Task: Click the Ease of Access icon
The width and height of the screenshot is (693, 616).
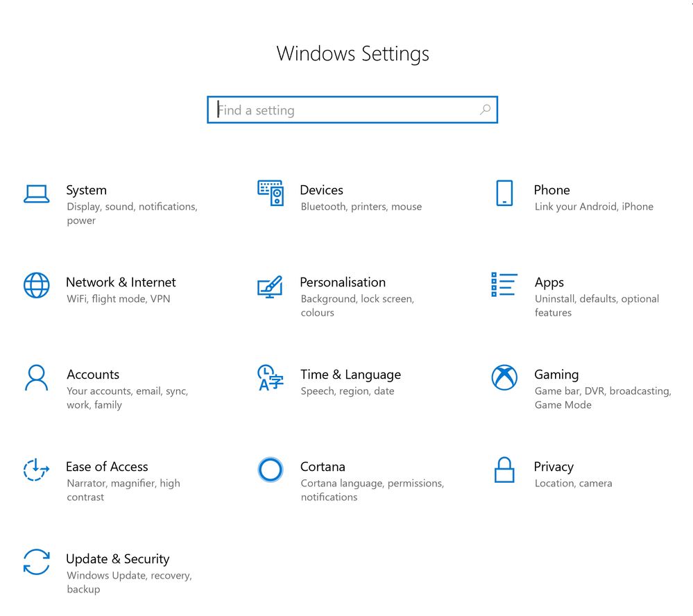Action: pyautogui.click(x=36, y=470)
